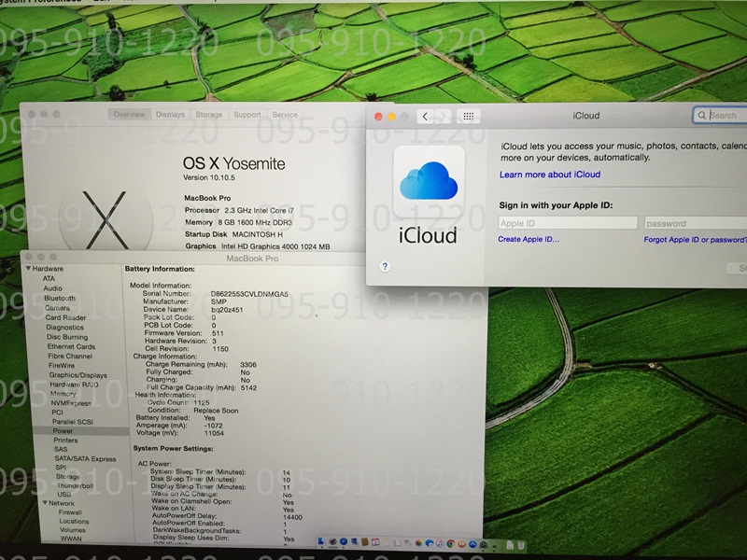Go back in the iCloud preferences window
The image size is (747, 560).
(x=425, y=116)
